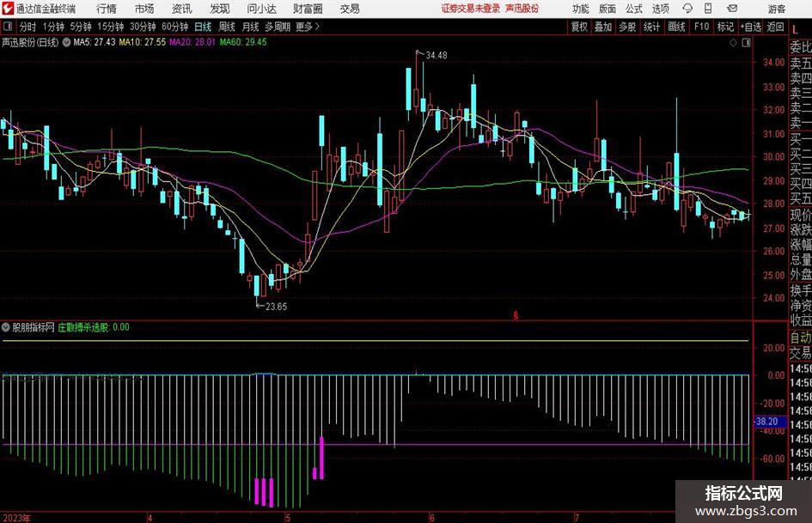Click the 返回 back button
Viewport: 812px width, 523px height.
point(775,27)
